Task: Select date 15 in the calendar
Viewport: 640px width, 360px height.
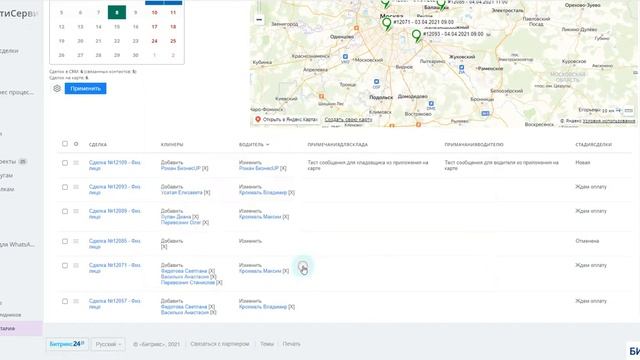Action: click(117, 27)
